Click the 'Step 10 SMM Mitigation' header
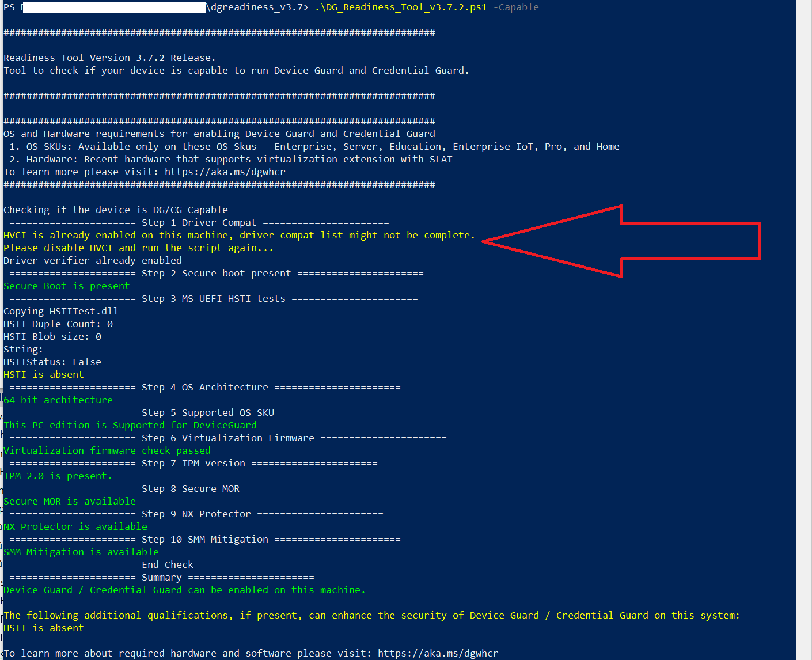Screen dimensions: 812x660 point(205,539)
